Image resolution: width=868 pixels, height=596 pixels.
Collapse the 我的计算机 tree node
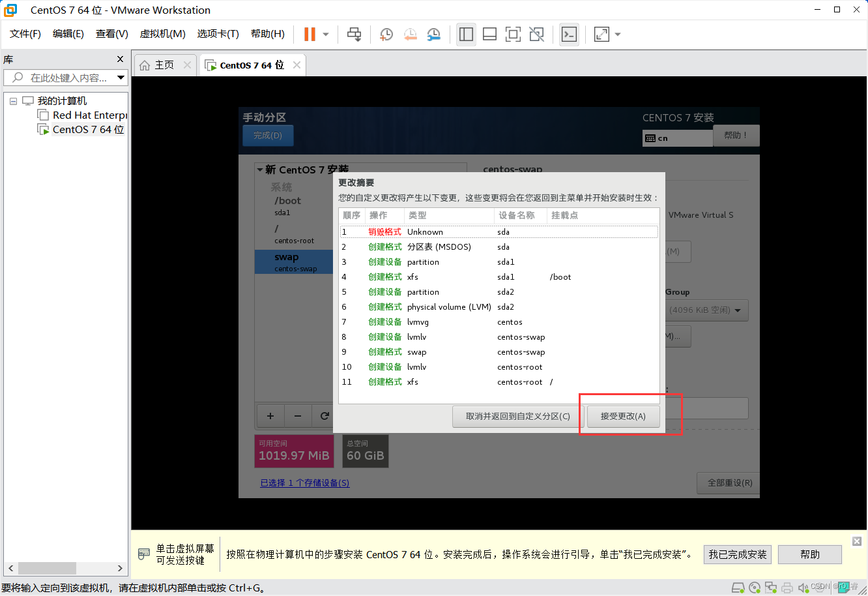pos(13,101)
